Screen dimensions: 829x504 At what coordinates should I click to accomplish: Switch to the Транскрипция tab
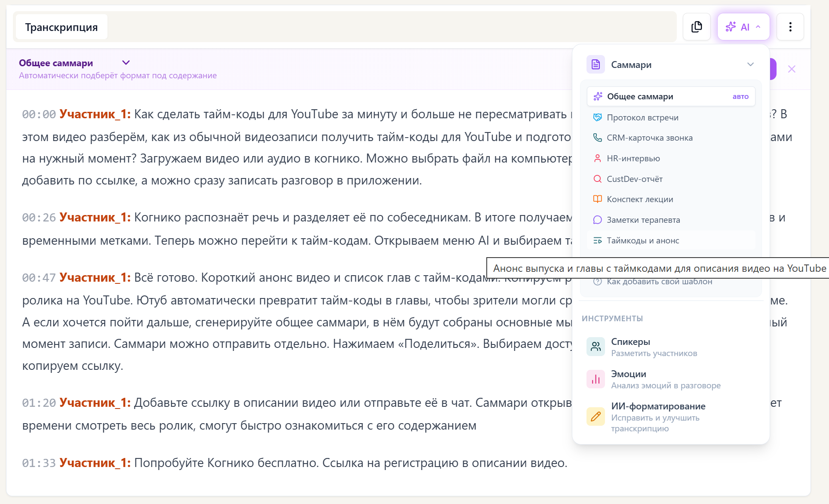[61, 27]
